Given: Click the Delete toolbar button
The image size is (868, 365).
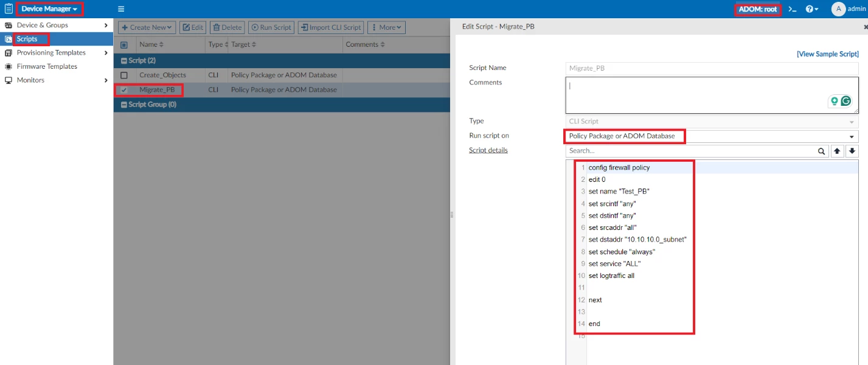Looking at the screenshot, I should [x=227, y=27].
